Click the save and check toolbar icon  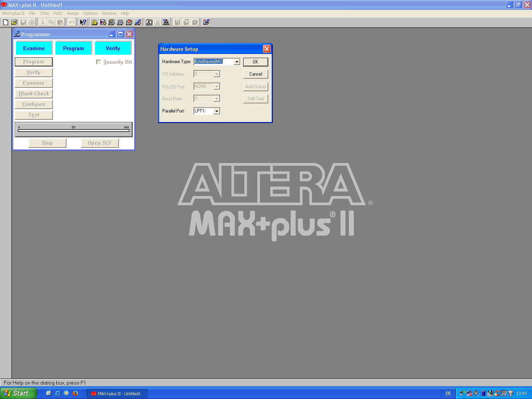[x=177, y=22]
